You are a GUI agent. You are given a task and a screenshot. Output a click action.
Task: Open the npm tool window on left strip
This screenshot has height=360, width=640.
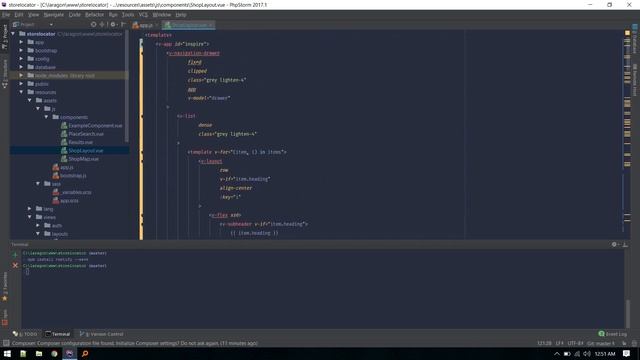point(5,318)
